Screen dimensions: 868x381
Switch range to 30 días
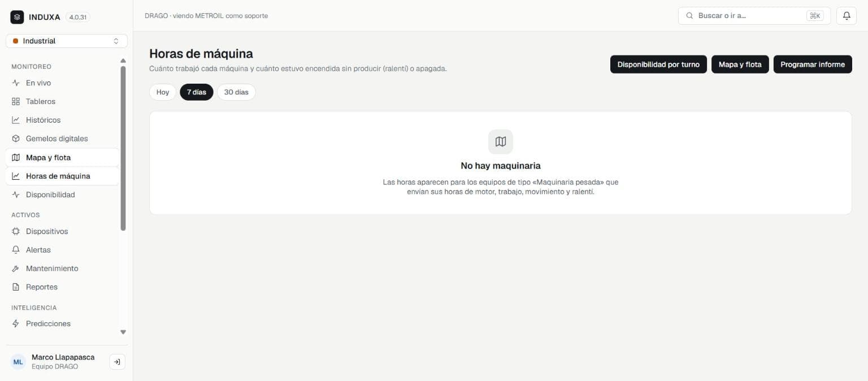[x=236, y=92]
